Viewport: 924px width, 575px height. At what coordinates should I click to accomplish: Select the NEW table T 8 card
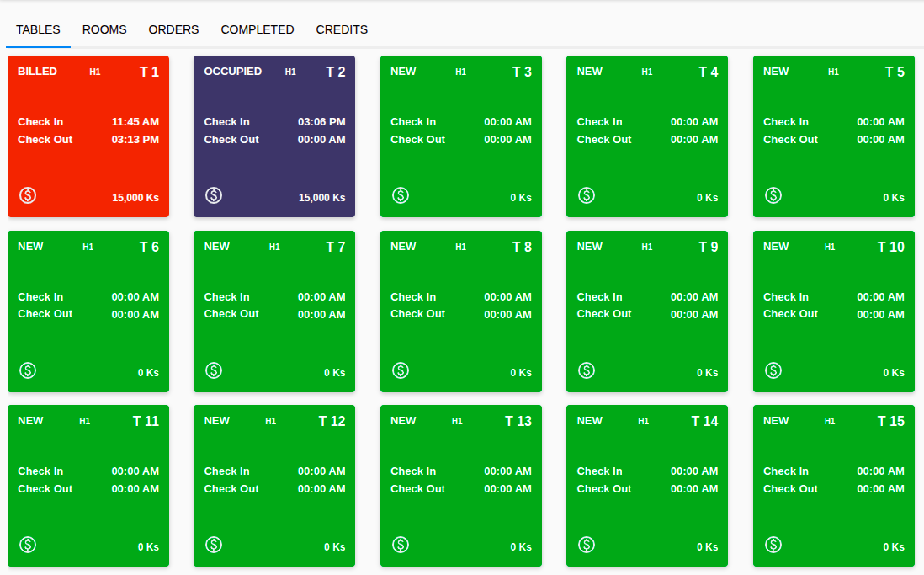(460, 311)
